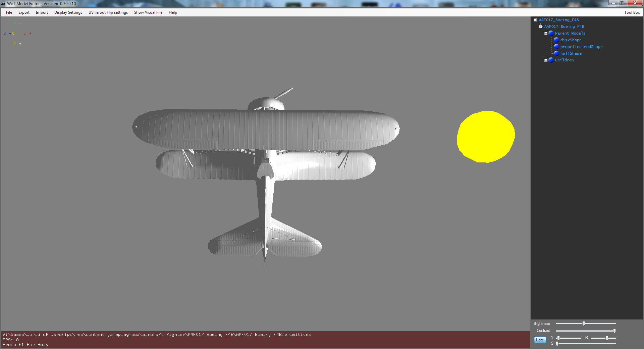Viewport: 644px width, 349px height.
Task: Select the hullShape tree item label
Action: [571, 53]
